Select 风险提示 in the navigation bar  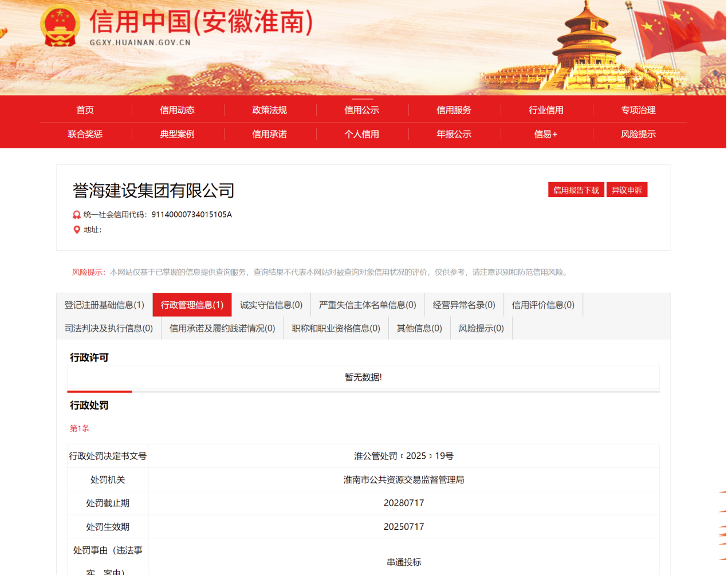pyautogui.click(x=639, y=134)
